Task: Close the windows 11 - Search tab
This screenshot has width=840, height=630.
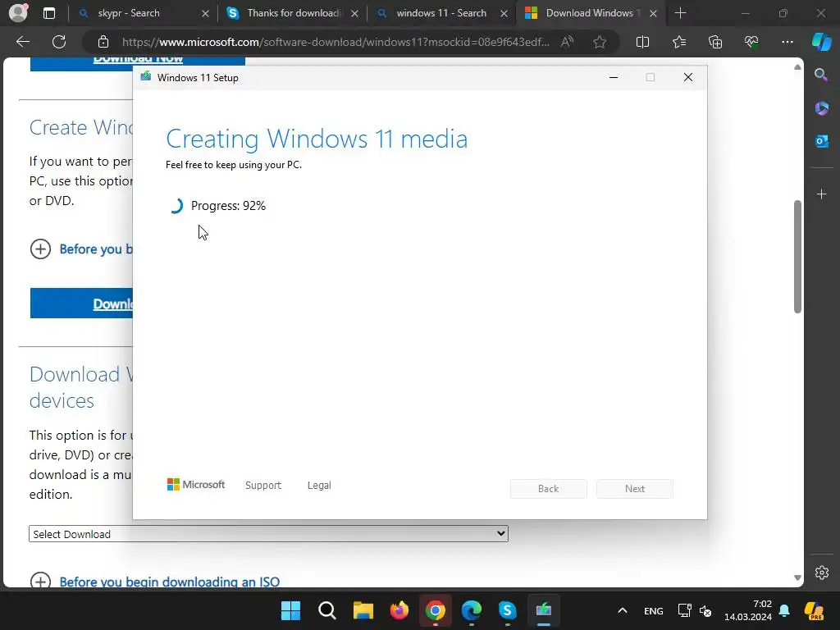Action: (x=504, y=14)
